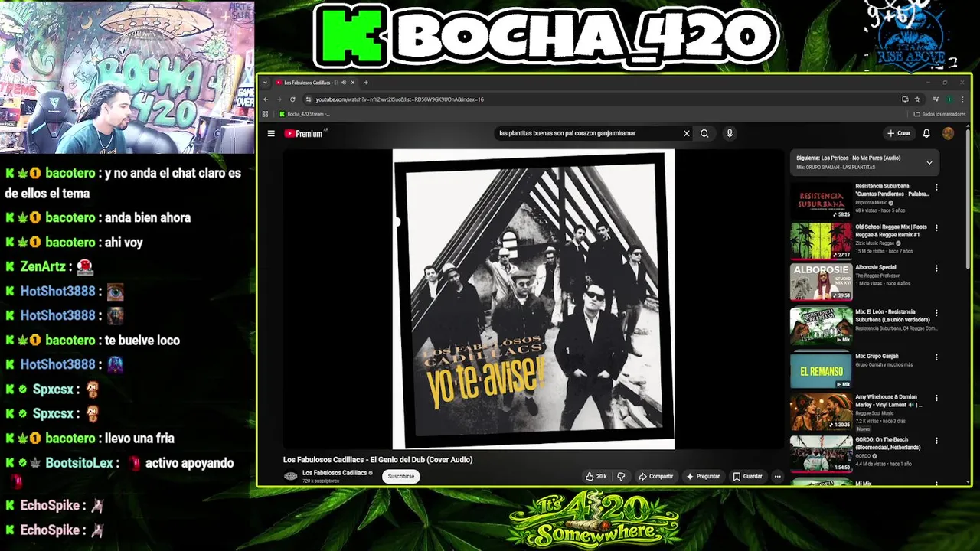This screenshot has width=980, height=551.
Task: Open Old School Reggae Mix thumbnail
Action: coord(821,241)
